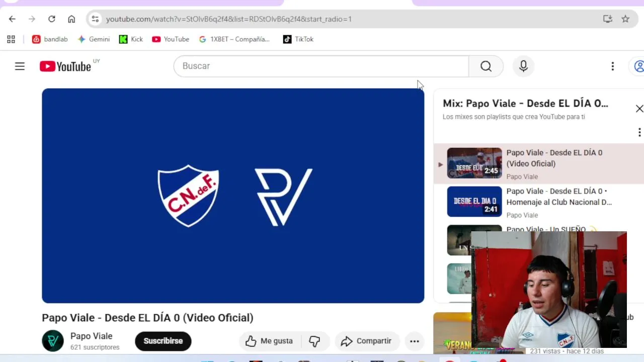
Task: Click the Mix: Papo Viale playlist heading
Action: click(x=525, y=104)
